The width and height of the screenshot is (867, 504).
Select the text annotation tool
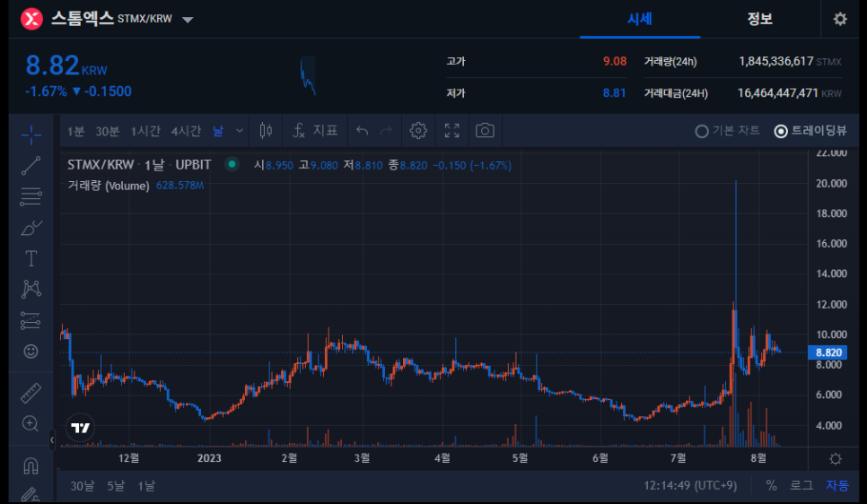[31, 258]
